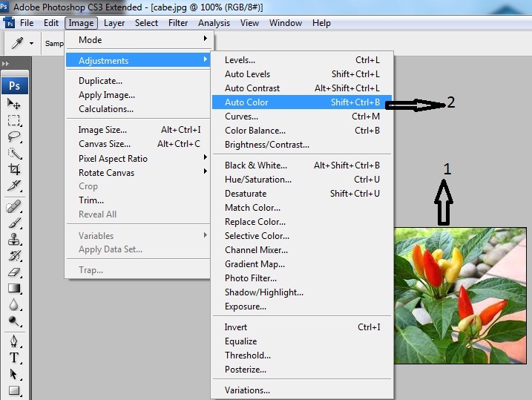The image size is (532, 400).
Task: Open Replace Color... adjustment
Action: pyautogui.click(x=302, y=222)
